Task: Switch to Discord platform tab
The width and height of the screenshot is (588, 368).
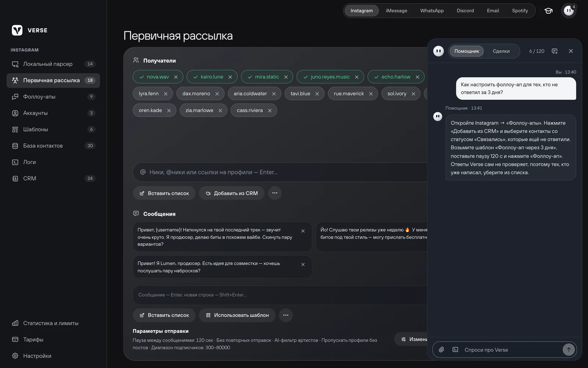Action: [465, 11]
